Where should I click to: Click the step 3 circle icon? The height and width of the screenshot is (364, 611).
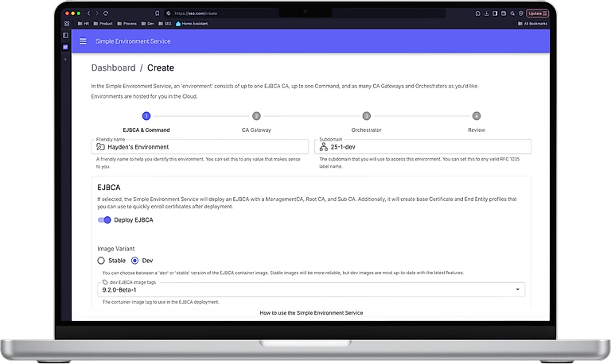point(366,116)
